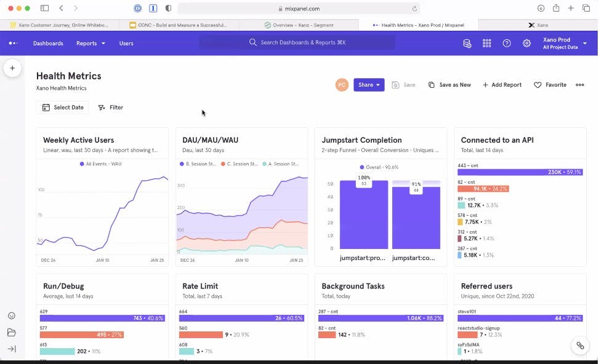This screenshot has height=364, width=599.
Task: Toggle Overall 90.6% legend in Jumpstart Completion
Action: [x=379, y=167]
